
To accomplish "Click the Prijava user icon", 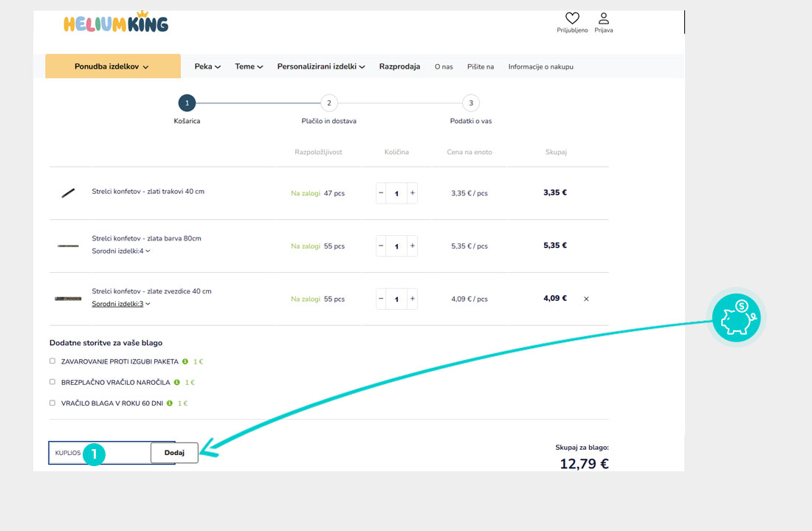I will coord(603,18).
